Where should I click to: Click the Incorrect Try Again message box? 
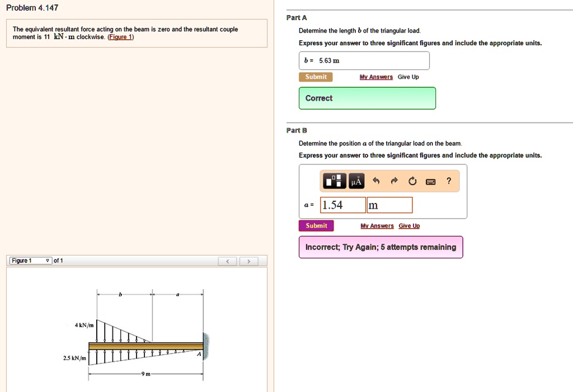click(x=381, y=247)
